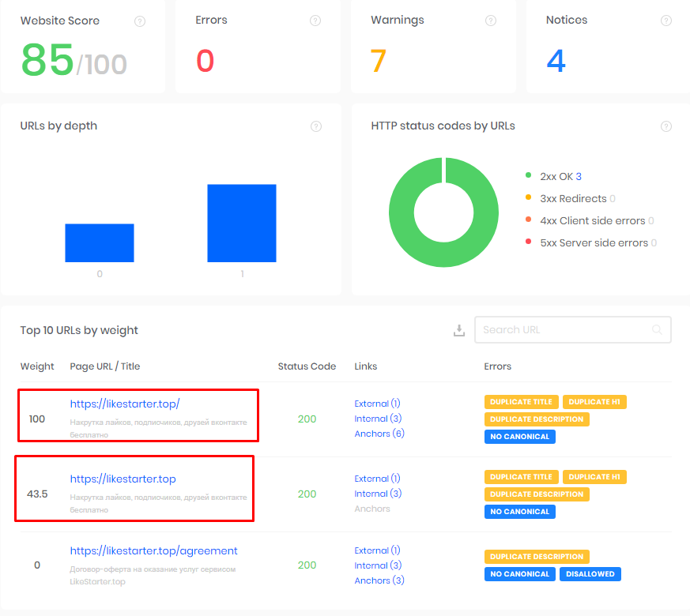Click help icon in Errors card
Screen dimensions: 690x616
[x=315, y=21]
